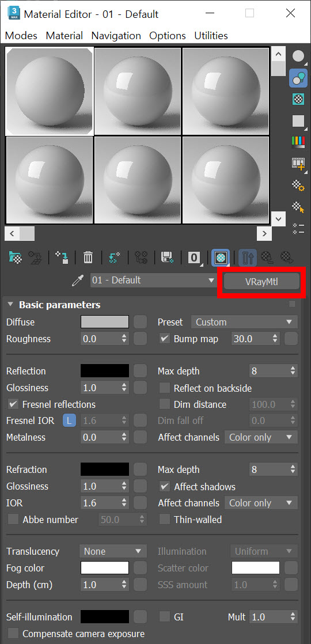The height and width of the screenshot is (644, 311).
Task: Toggle the Backlight icon
Action: click(x=298, y=77)
